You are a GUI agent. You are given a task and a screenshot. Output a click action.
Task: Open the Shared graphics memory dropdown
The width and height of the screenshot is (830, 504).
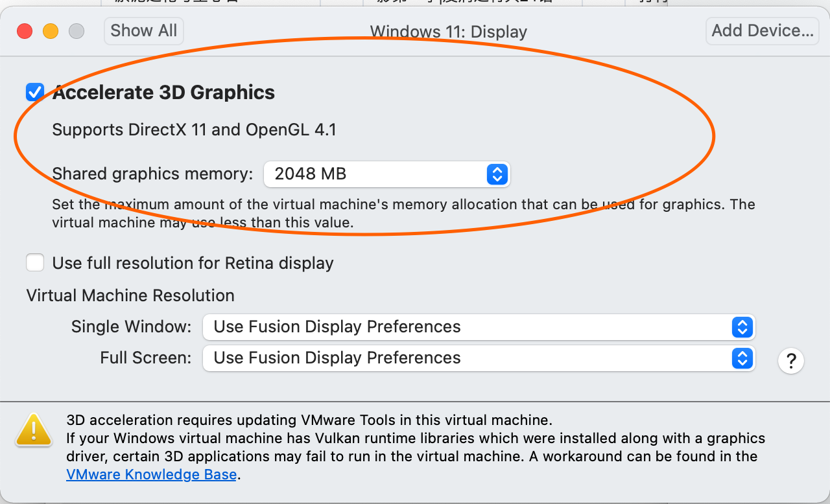click(x=387, y=174)
